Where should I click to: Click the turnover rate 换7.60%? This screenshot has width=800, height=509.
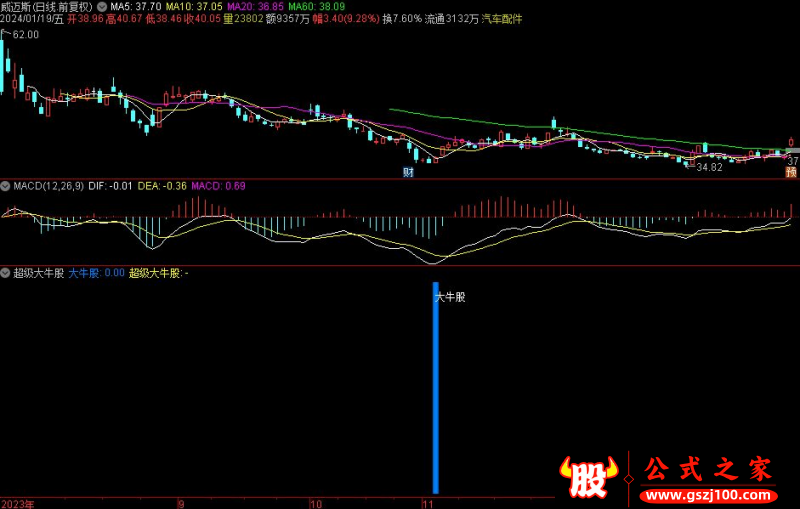[x=402, y=19]
